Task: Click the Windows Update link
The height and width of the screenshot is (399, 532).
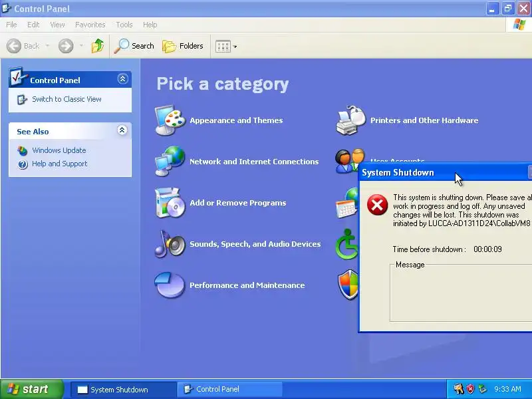Action: [59, 150]
